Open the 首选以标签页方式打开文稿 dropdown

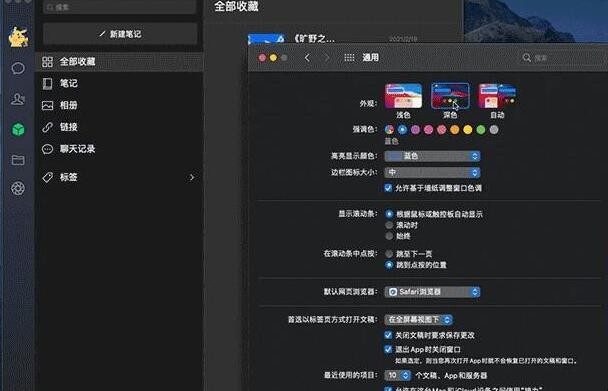418,320
